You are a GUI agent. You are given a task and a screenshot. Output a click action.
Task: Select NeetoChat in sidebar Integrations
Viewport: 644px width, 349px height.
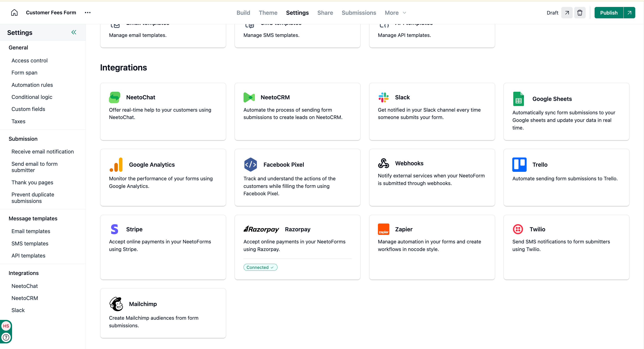25,286
